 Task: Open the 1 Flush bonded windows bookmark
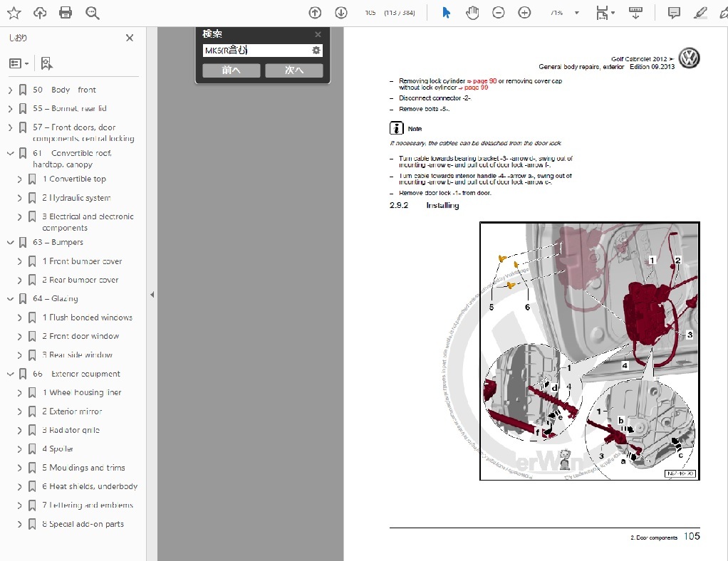(88, 318)
